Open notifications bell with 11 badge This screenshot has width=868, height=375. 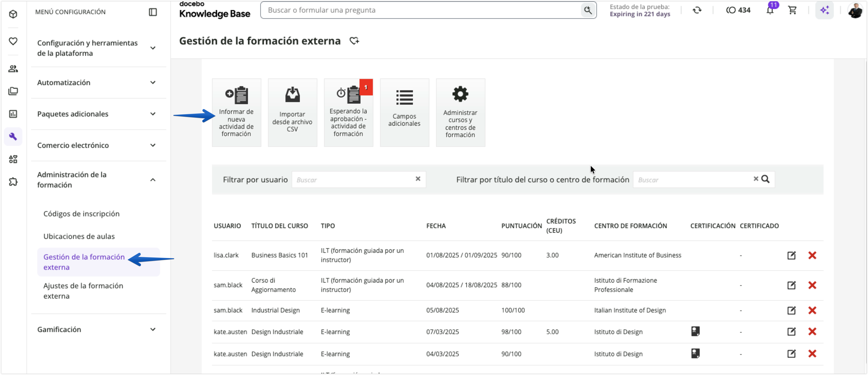[x=770, y=10]
